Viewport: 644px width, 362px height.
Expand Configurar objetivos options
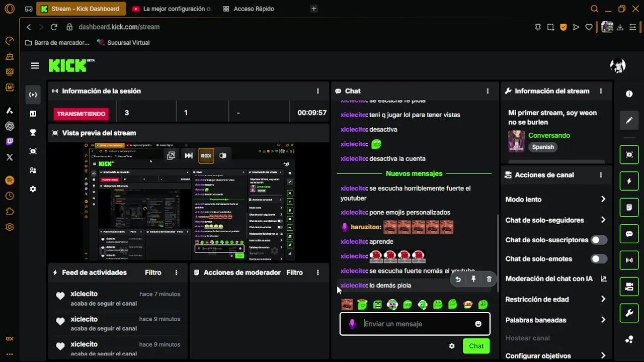tap(603, 355)
